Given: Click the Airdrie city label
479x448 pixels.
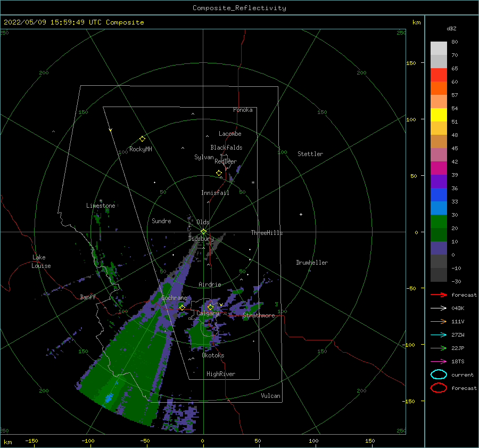Looking at the screenshot, I should coord(210,284).
